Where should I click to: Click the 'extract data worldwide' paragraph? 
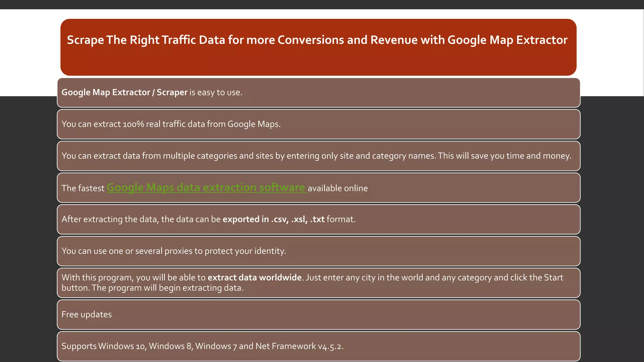coord(312,282)
